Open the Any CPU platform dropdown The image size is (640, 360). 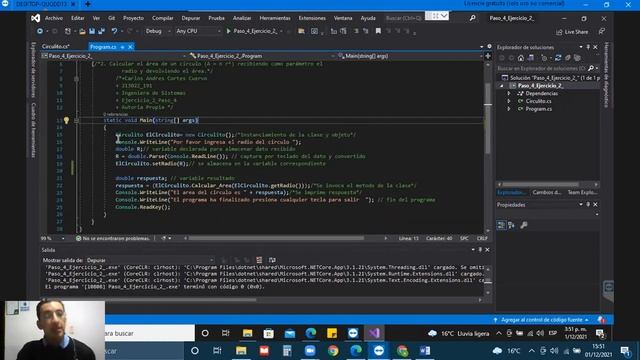198,31
